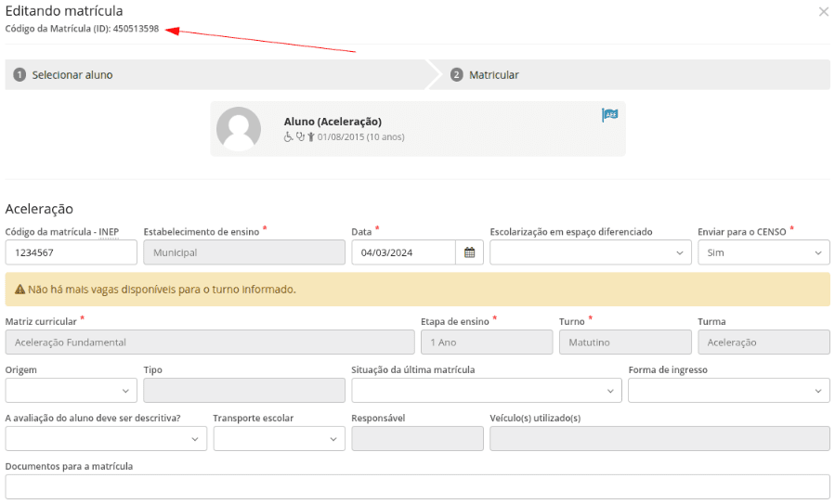Open Situação da última matrícula dropdown
Viewport: 835px width, 504px height.
point(486,391)
